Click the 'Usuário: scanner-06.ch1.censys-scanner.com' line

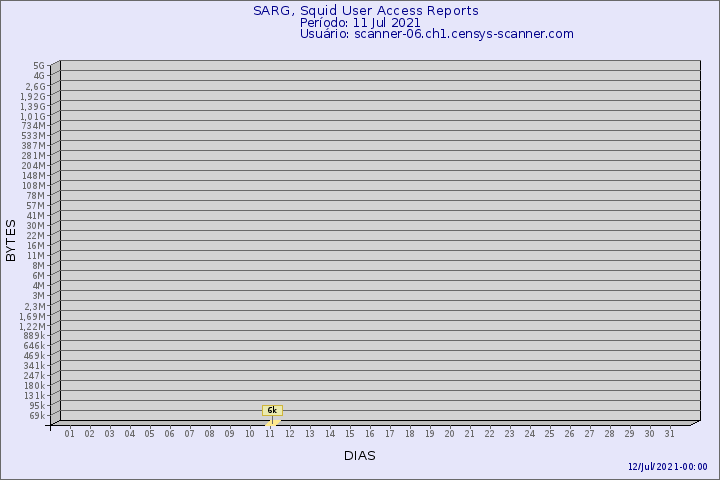pos(437,34)
